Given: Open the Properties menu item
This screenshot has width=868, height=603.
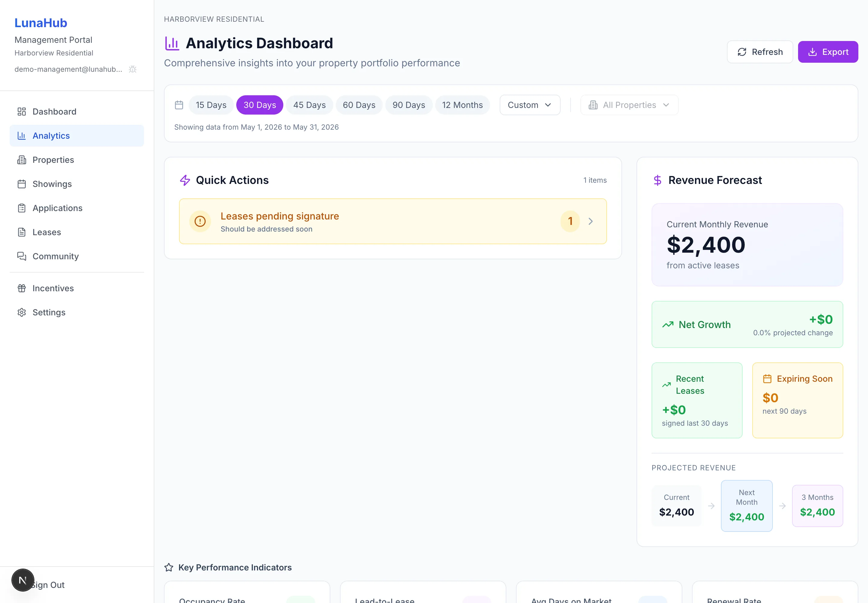Looking at the screenshot, I should pos(77,160).
